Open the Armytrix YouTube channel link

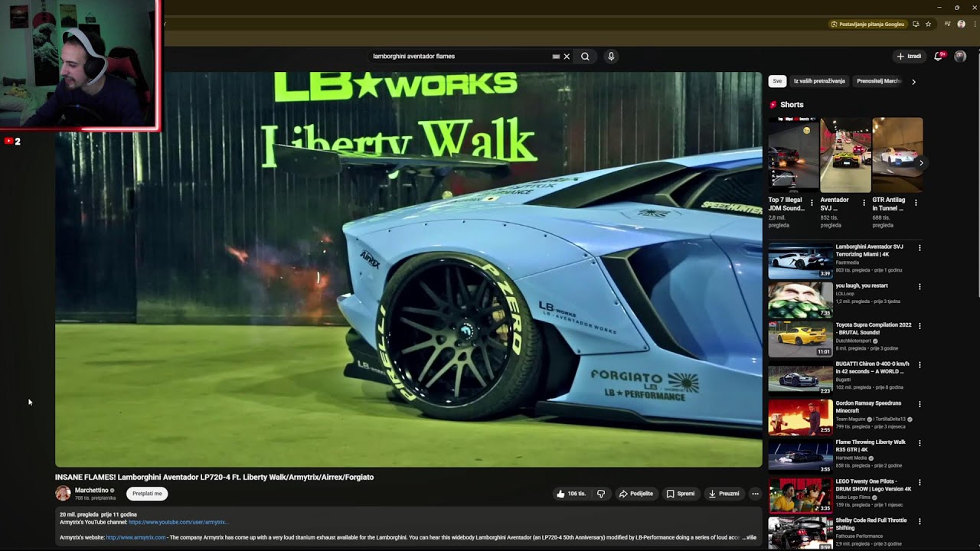178,522
